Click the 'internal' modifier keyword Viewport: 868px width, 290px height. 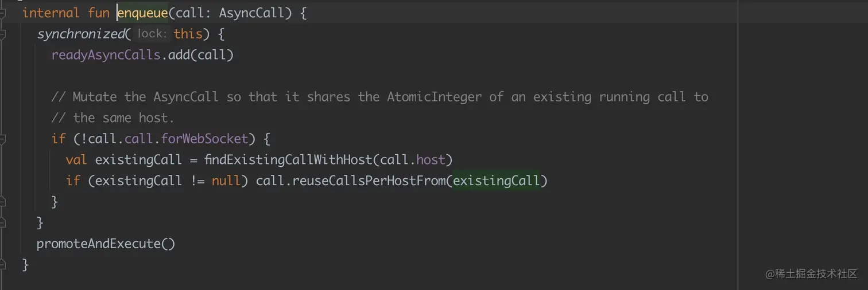[x=51, y=13]
